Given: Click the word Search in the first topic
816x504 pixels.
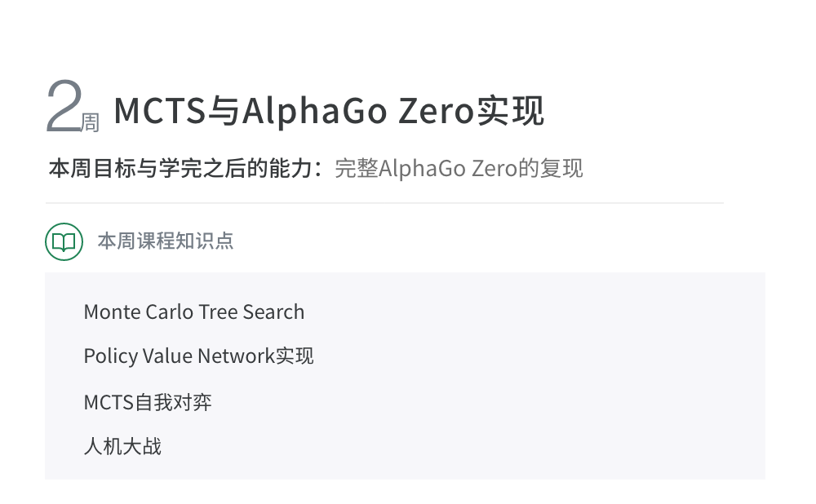Looking at the screenshot, I should pyautogui.click(x=273, y=312).
